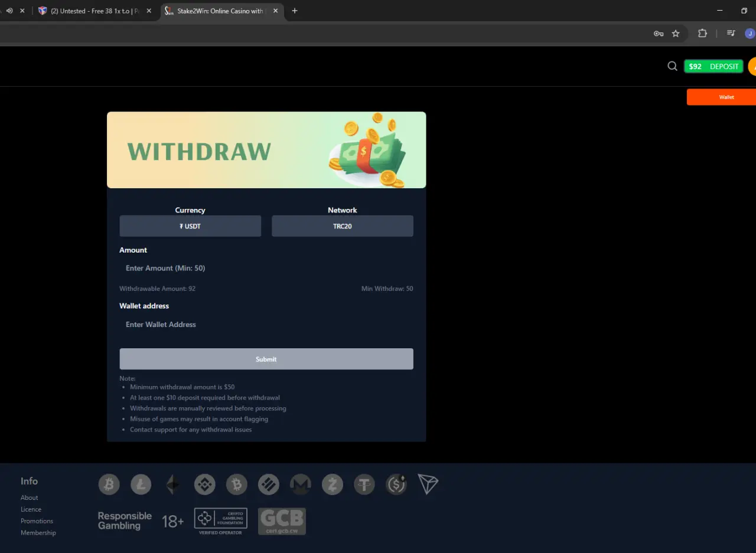Click the muted-audio speaker icon on the first tab
Screen dimensions: 756x553
(x=9, y=11)
